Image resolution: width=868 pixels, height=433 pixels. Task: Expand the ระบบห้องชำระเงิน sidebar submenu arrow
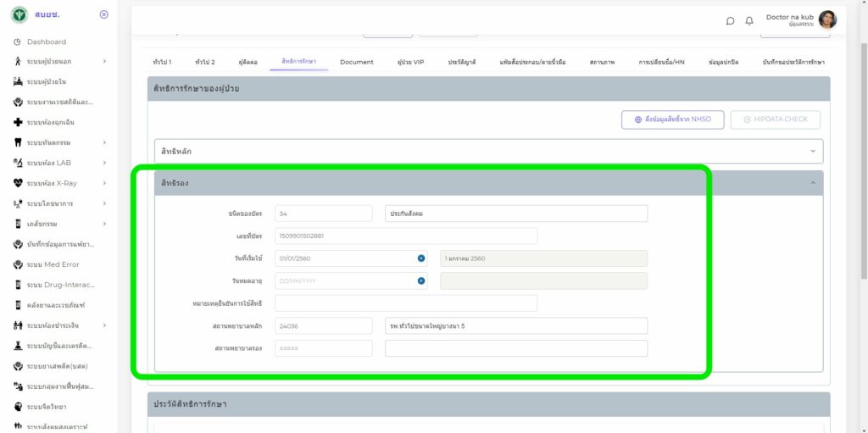(104, 325)
